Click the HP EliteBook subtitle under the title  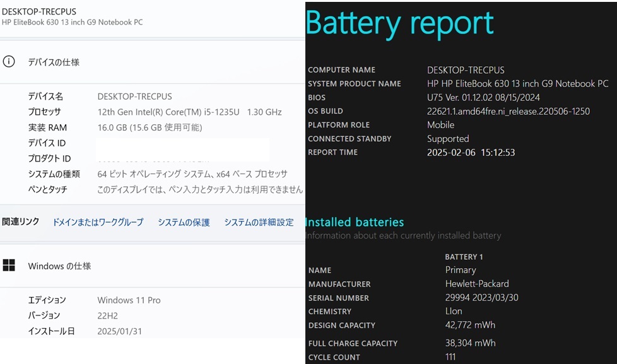(x=73, y=23)
